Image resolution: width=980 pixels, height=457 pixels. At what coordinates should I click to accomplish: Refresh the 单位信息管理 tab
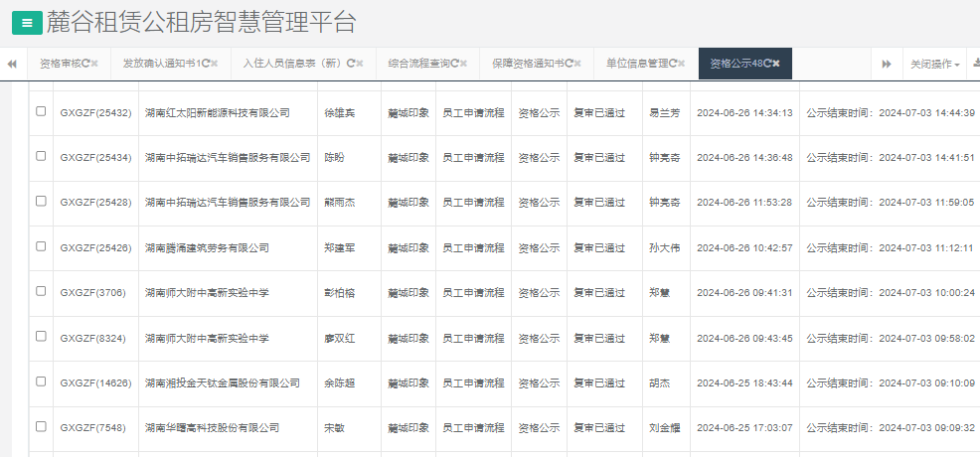[673, 63]
